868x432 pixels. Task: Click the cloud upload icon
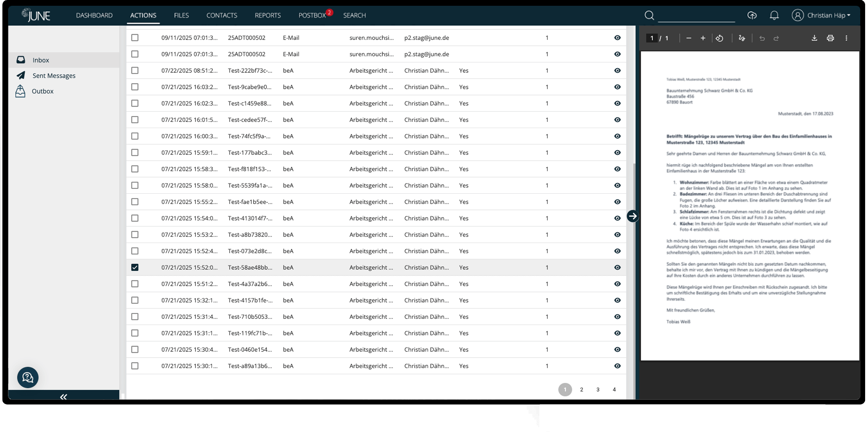coord(752,15)
